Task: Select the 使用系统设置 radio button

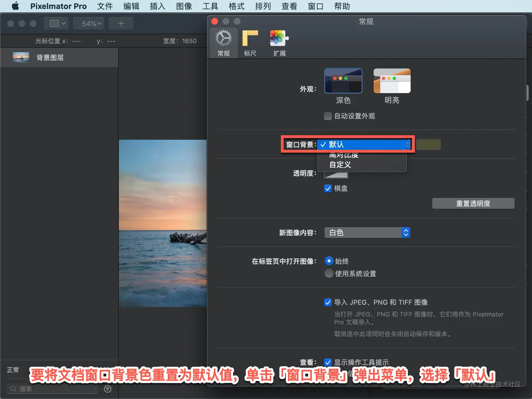Action: click(x=329, y=273)
